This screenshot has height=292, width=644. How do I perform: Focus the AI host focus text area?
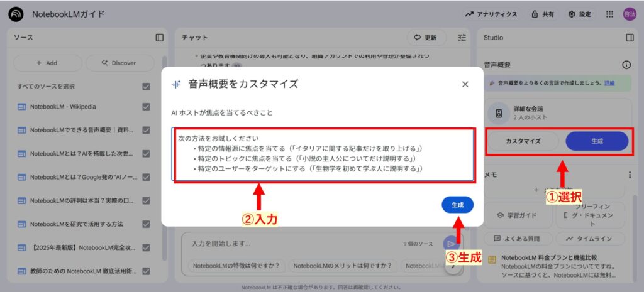coord(323,154)
